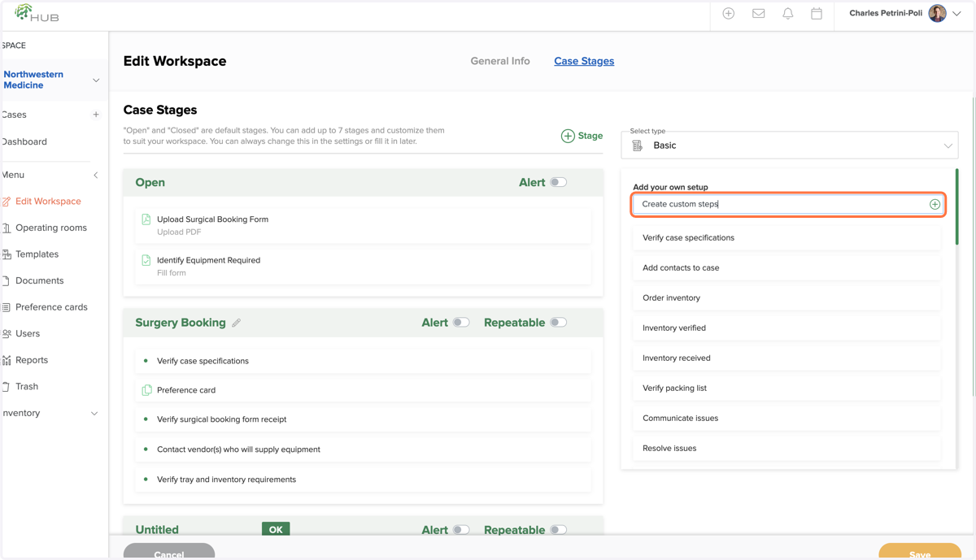Viewport: 976px width, 560px height.
Task: Click the Preference card copy icon
Action: point(146,390)
